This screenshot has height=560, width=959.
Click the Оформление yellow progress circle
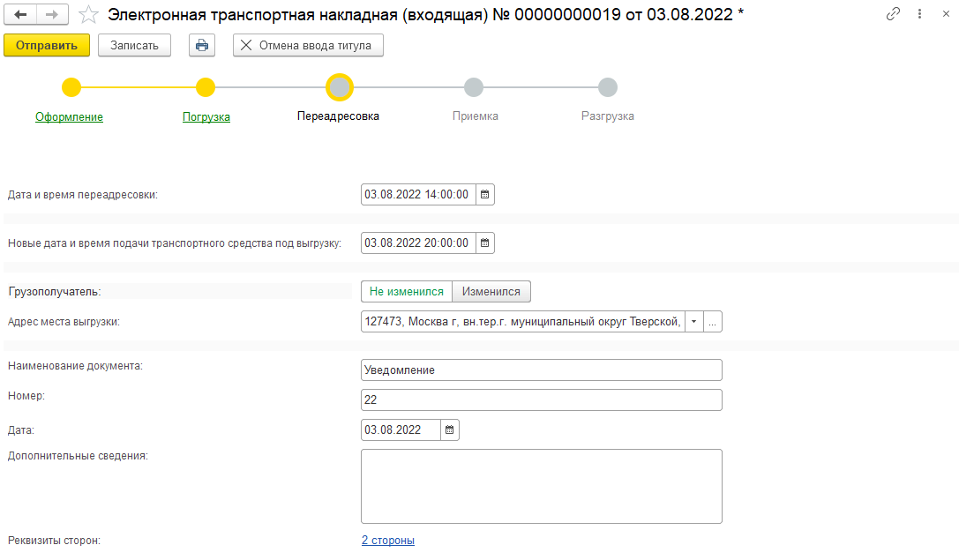coord(71,87)
